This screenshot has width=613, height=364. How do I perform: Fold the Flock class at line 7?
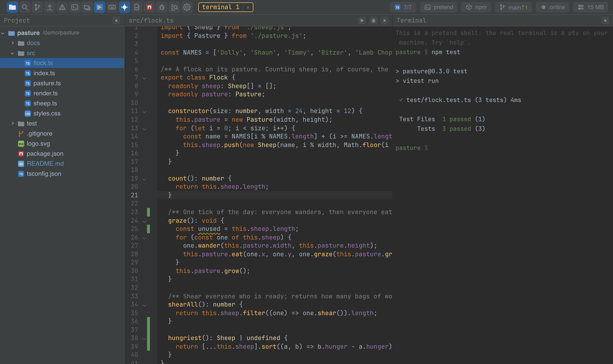tap(144, 78)
